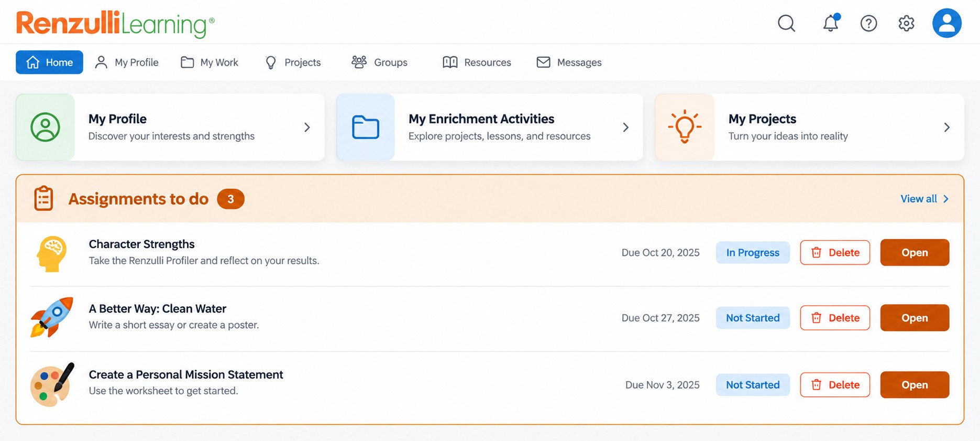Open the Messages navigation tab
The image size is (980, 441).
click(x=569, y=62)
